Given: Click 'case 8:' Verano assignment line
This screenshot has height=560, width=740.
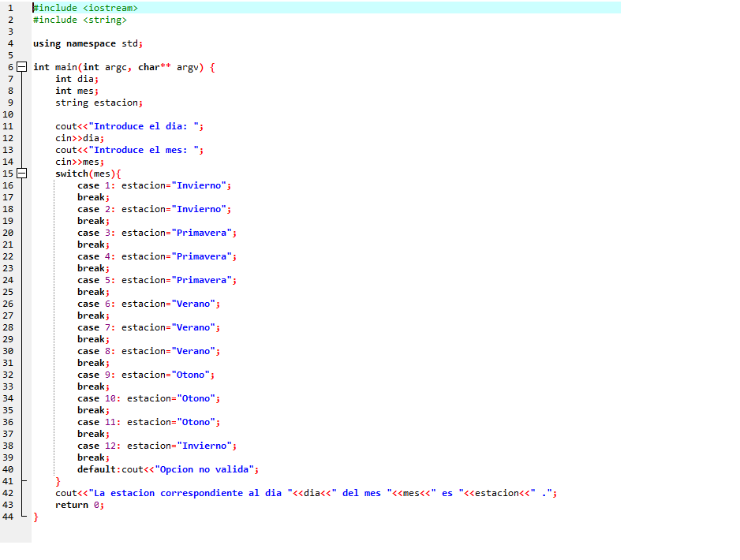Looking at the screenshot, I should coord(148,351).
